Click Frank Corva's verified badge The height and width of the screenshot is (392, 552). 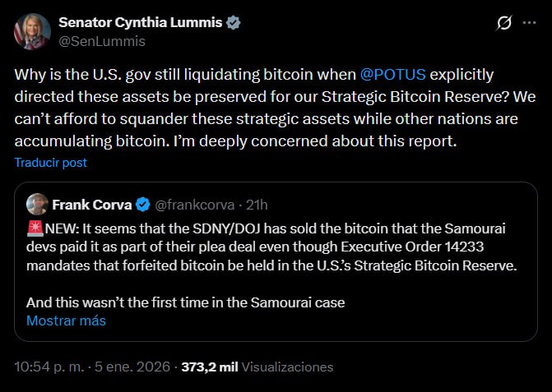pos(141,204)
